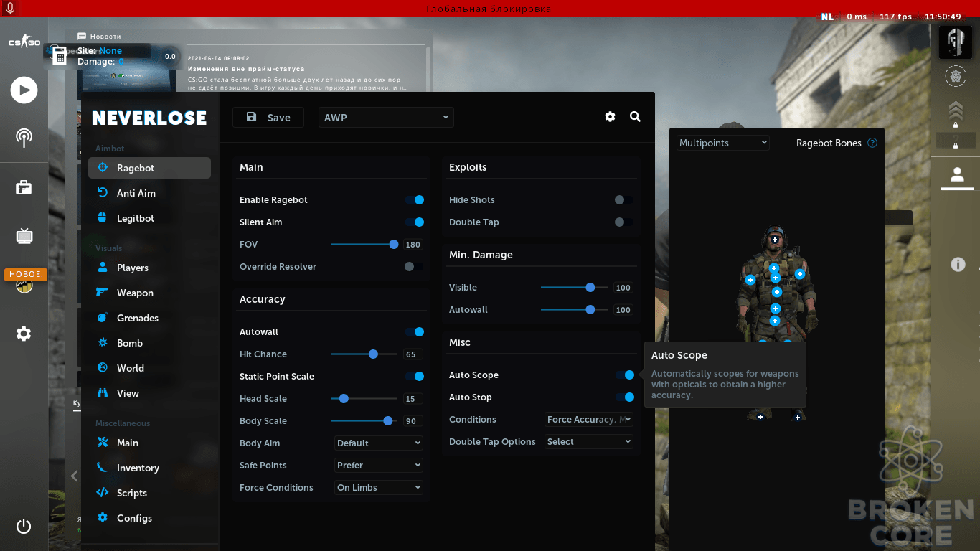This screenshot has height=551, width=980.
Task: Open the Safe Points dropdown
Action: [379, 466]
